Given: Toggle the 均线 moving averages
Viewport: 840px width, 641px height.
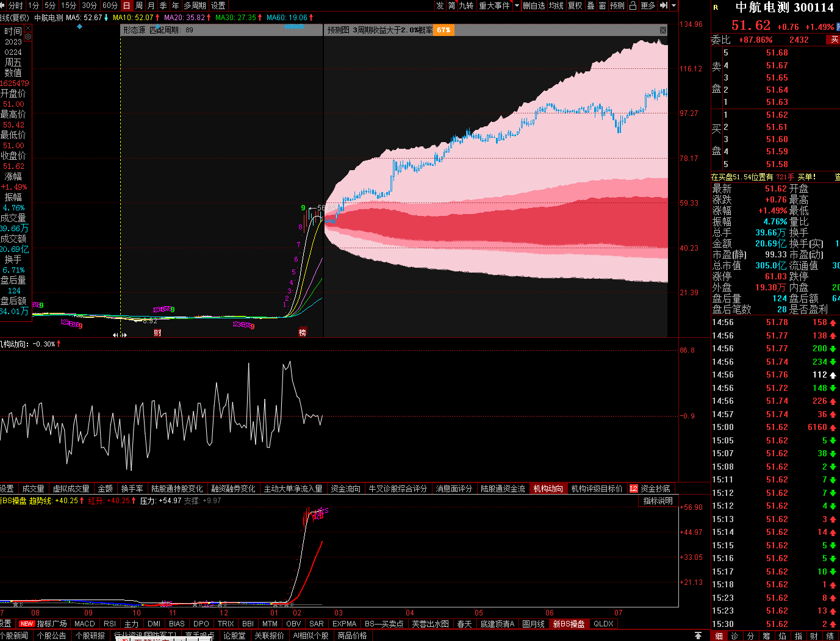Looking at the screenshot, I should [556, 5].
